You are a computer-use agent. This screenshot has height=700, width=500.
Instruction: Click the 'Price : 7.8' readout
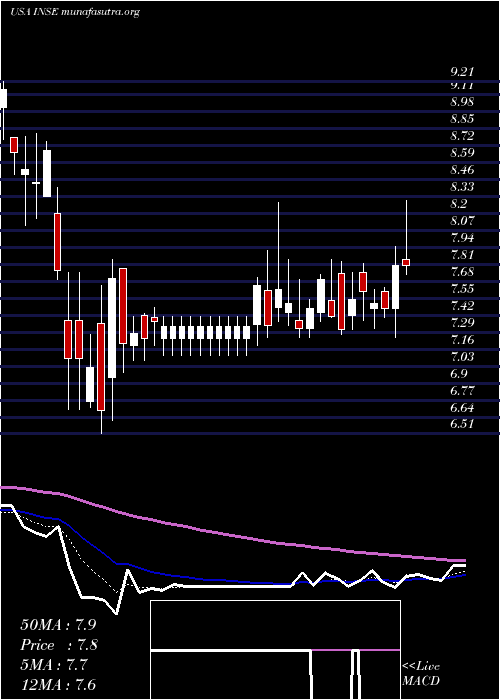[x=58, y=645]
